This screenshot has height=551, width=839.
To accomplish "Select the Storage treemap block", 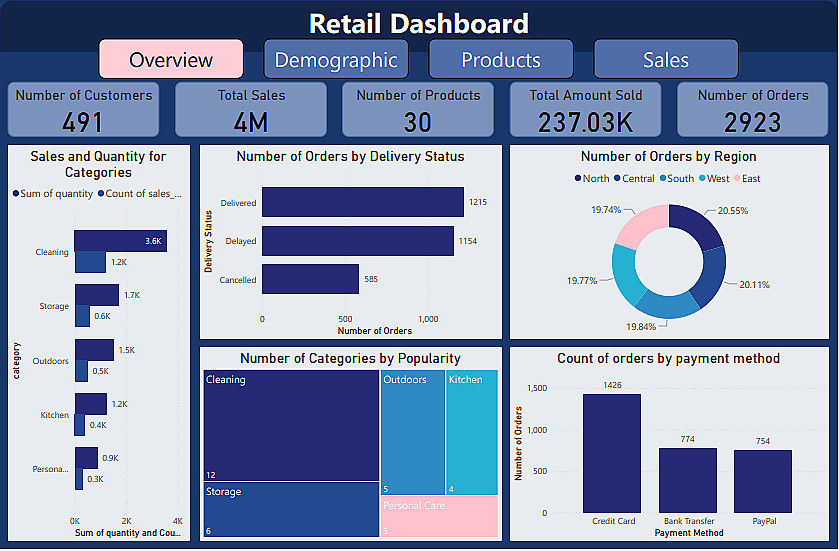I will (x=292, y=510).
